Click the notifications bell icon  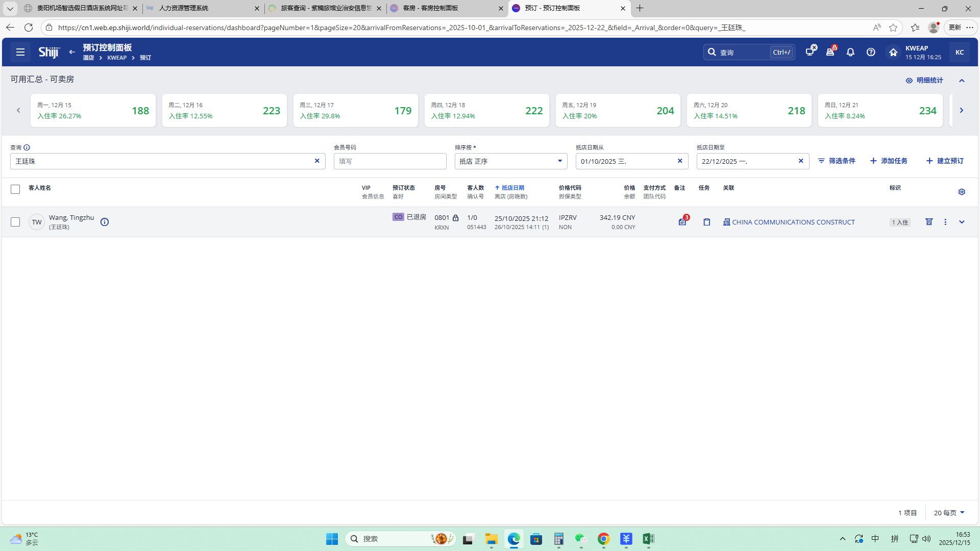(850, 52)
